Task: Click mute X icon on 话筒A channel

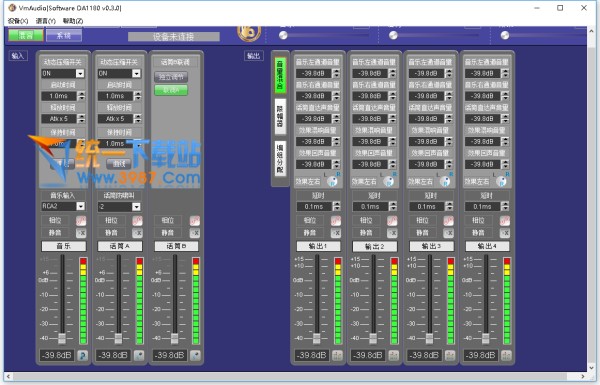Action: pos(137,233)
